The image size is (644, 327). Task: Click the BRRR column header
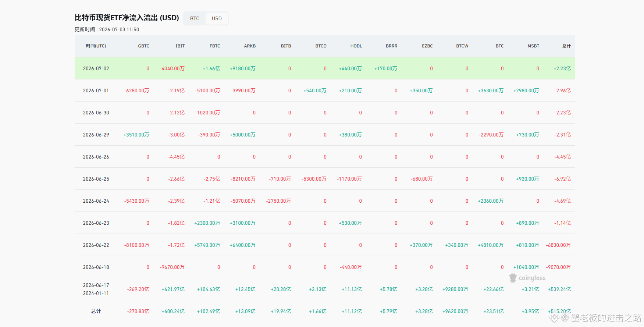click(391, 46)
